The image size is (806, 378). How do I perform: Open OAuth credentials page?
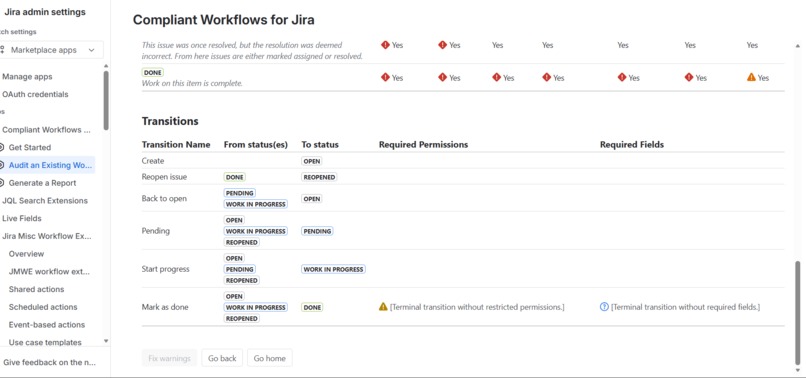(x=35, y=94)
